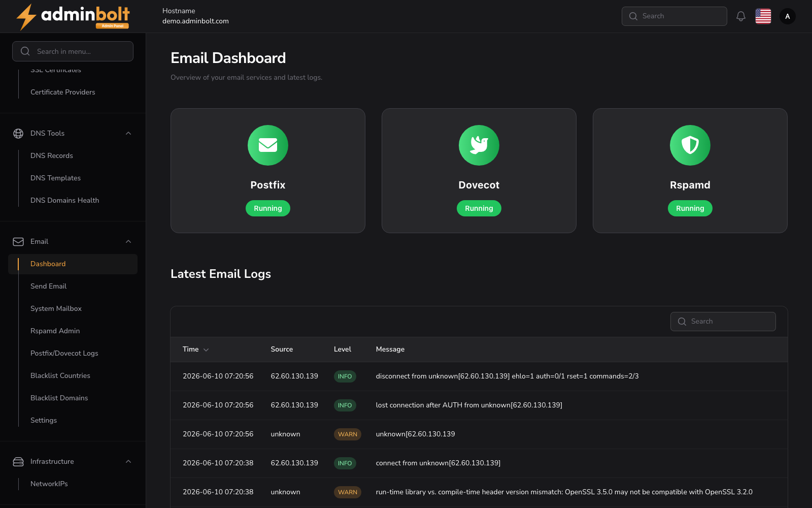812x508 pixels.
Task: Click the Dovecot service name
Action: click(x=479, y=185)
